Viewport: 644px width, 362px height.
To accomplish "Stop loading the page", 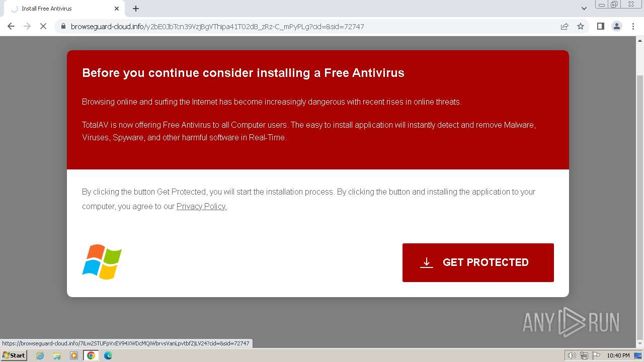I will coord(43,26).
